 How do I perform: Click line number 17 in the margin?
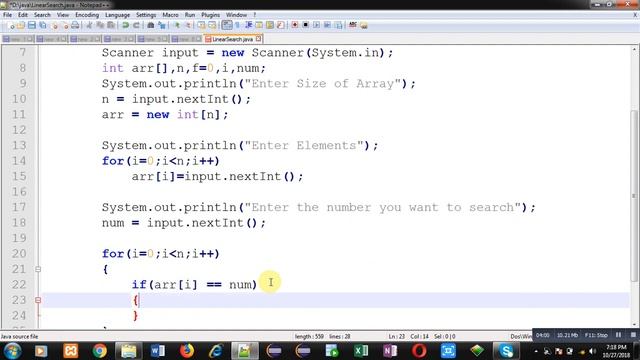(x=19, y=207)
